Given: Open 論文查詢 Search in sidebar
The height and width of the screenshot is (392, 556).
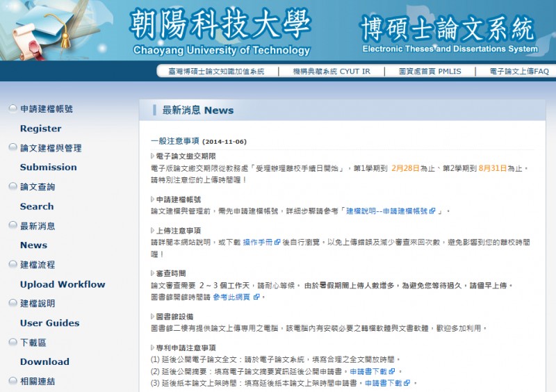Looking at the screenshot, I should (x=38, y=197).
